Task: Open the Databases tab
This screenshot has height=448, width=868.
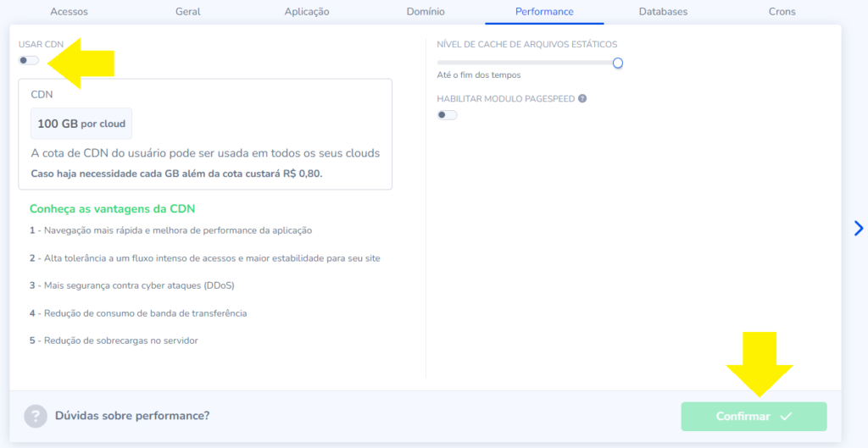Action: (x=663, y=12)
